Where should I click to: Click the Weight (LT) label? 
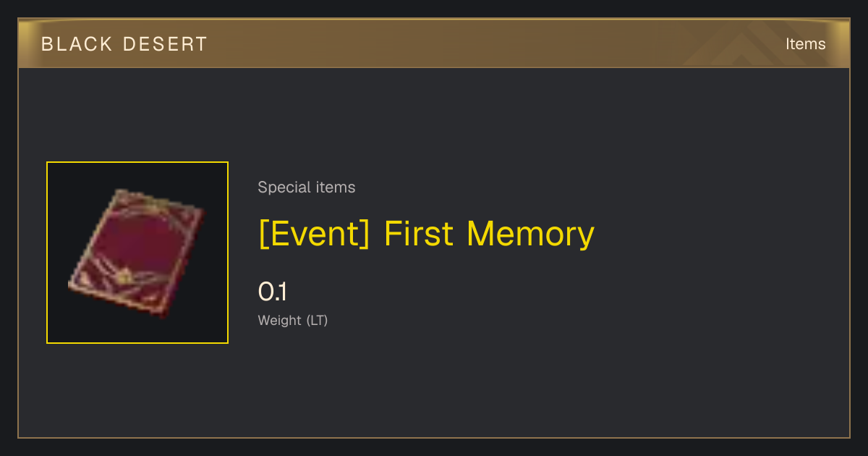coord(293,320)
